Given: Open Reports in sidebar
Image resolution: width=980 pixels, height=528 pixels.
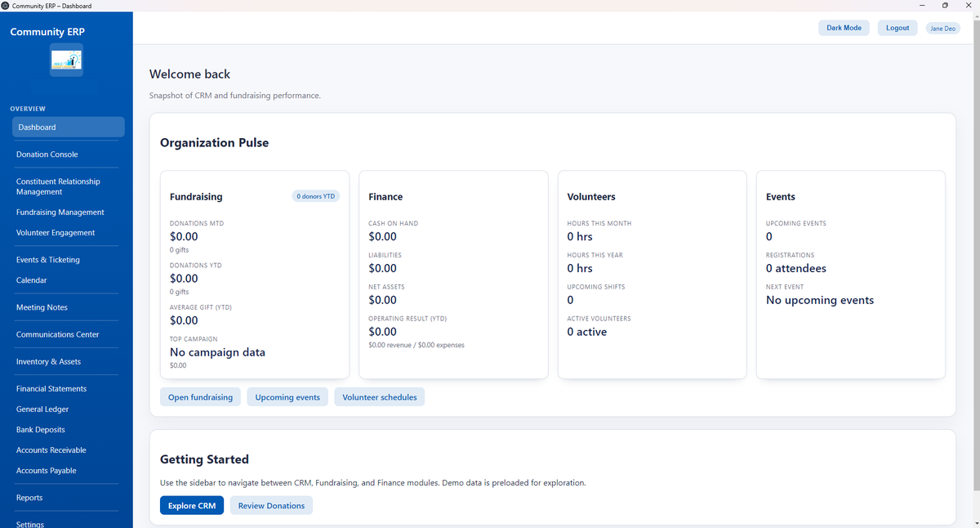Looking at the screenshot, I should [29, 498].
